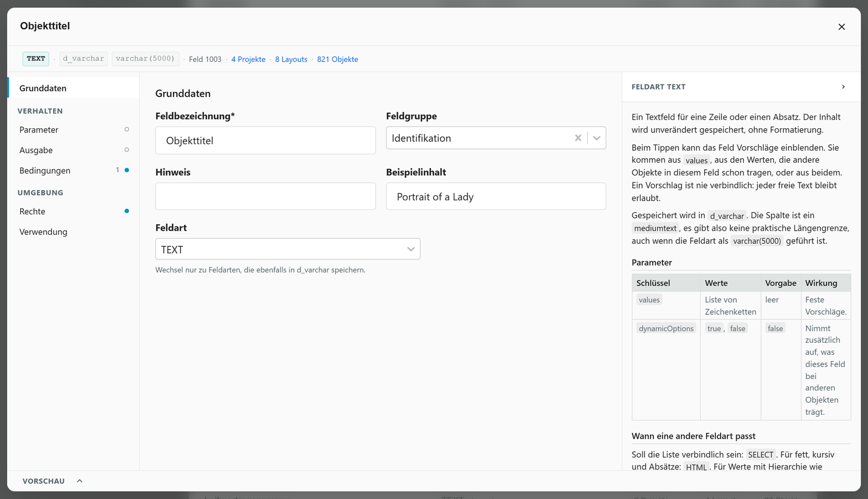Clear the Feldgruppe selection with the X

578,138
